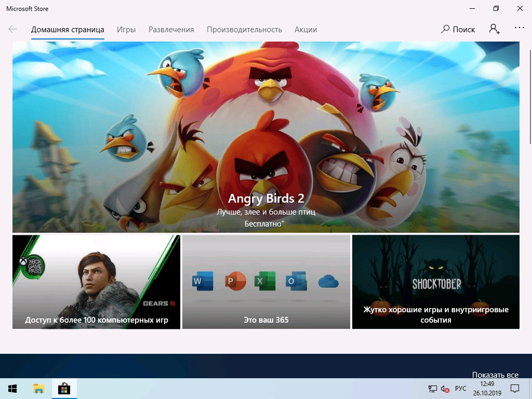532x399 pixels.
Task: Click Microsoft Store taskbar icon
Action: click(x=64, y=389)
